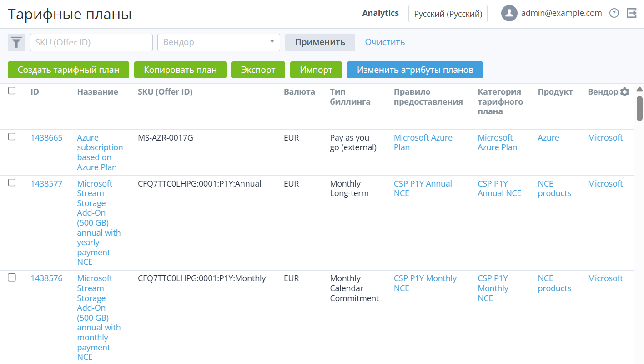Open the Русский language selector
This screenshot has height=364, width=644.
[x=448, y=14]
